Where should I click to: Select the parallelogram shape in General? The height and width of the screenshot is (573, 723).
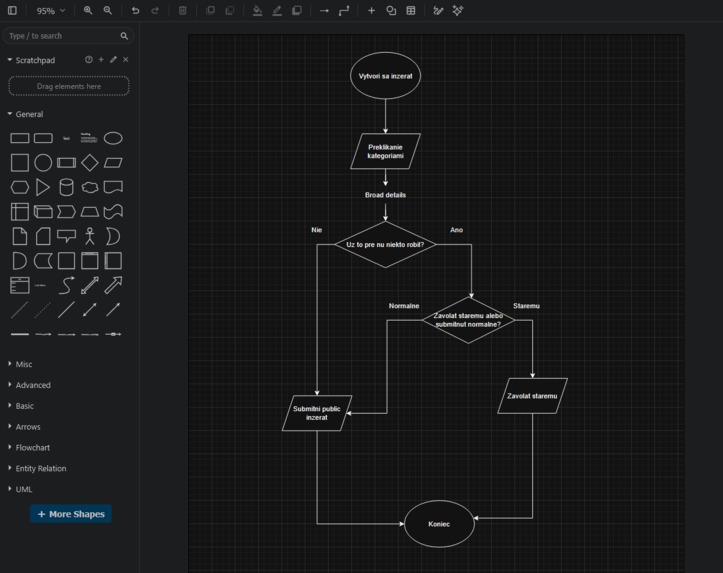pyautogui.click(x=113, y=162)
